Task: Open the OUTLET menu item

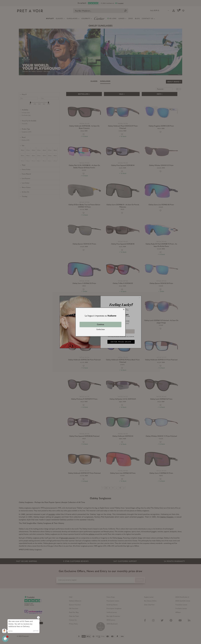Action: coord(50,18)
